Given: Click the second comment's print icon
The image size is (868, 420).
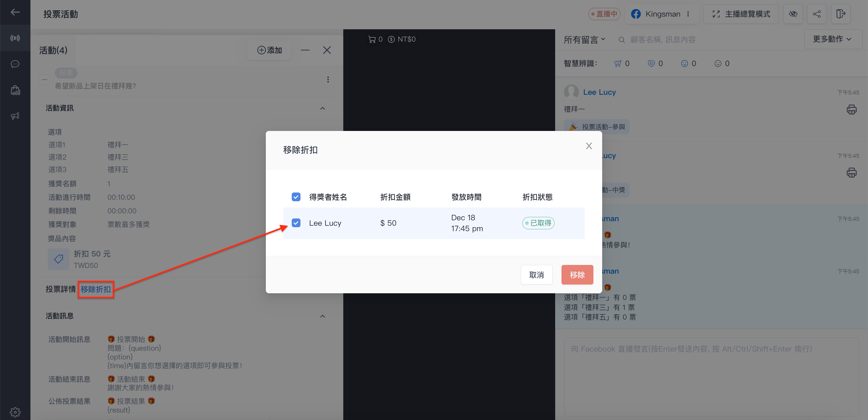Looking at the screenshot, I should (851, 172).
